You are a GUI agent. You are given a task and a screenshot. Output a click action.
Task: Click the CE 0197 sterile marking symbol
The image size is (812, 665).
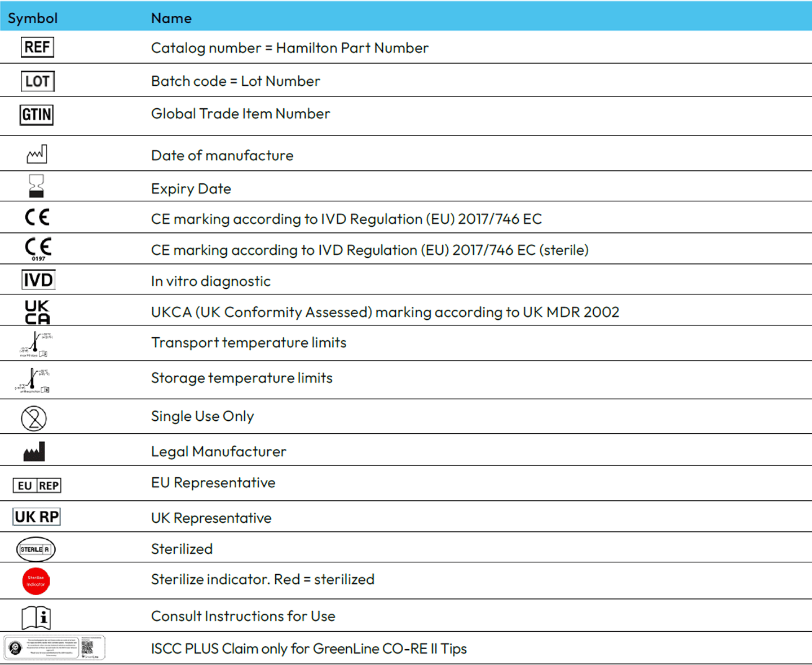point(38,249)
